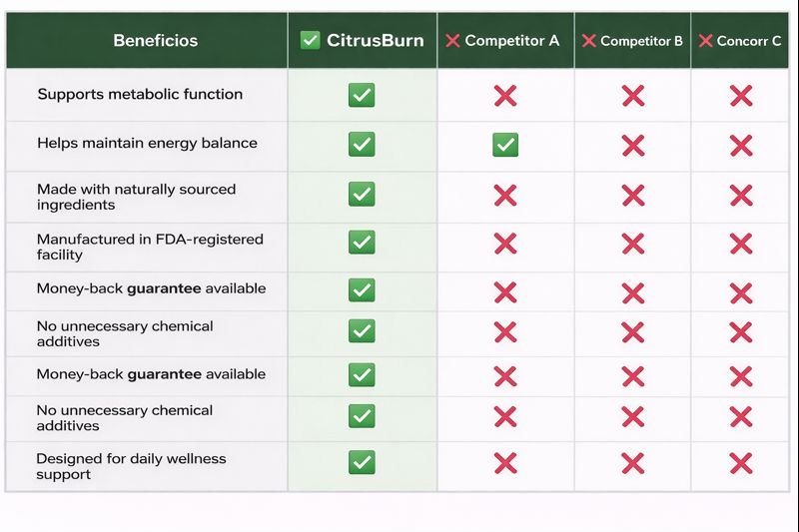The image size is (799, 532).
Task: Toggle CitrusBurn checkmark for daily wellness support
Action: 362,462
